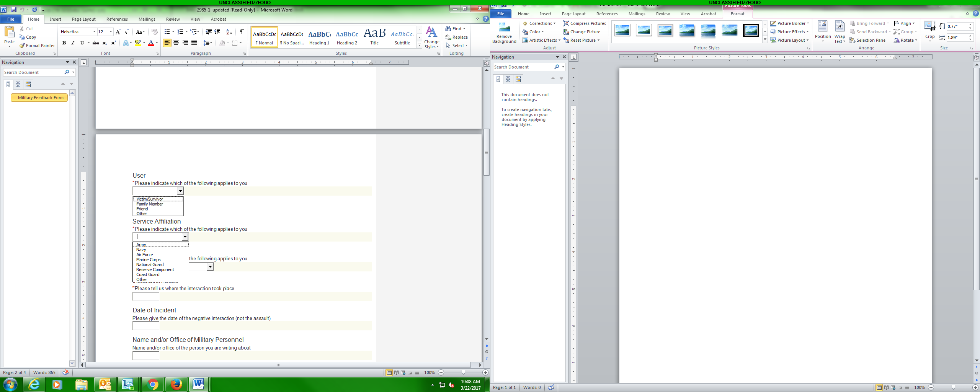The width and height of the screenshot is (980, 392).
Task: Click Remove Background in Picture Tools
Action: tap(504, 33)
